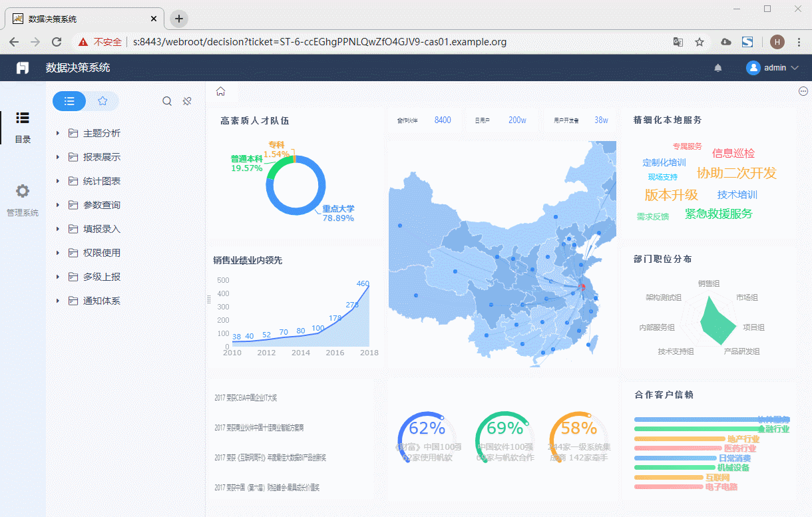Click the FineReport logo in header
Image resolution: width=812 pixels, height=517 pixels.
[23, 68]
